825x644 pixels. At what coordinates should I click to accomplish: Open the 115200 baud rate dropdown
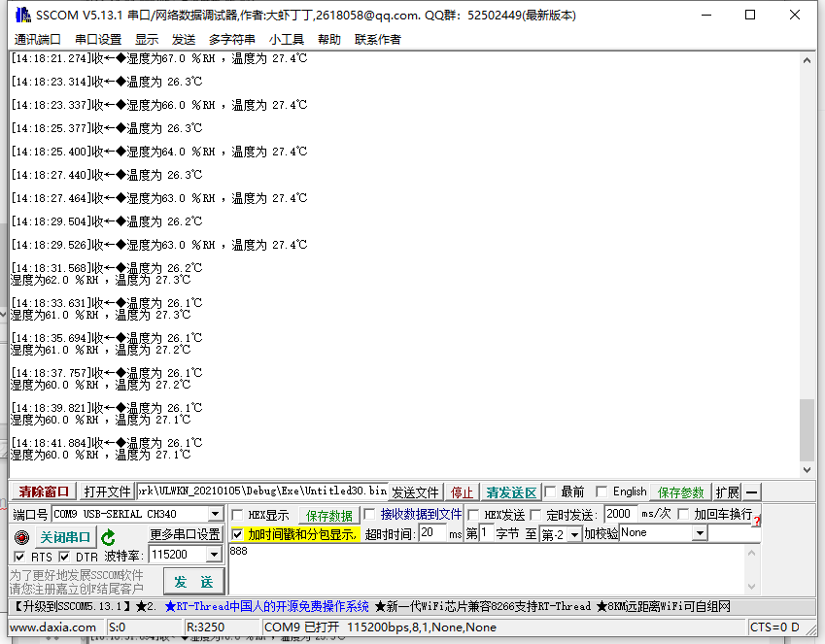coord(214,554)
